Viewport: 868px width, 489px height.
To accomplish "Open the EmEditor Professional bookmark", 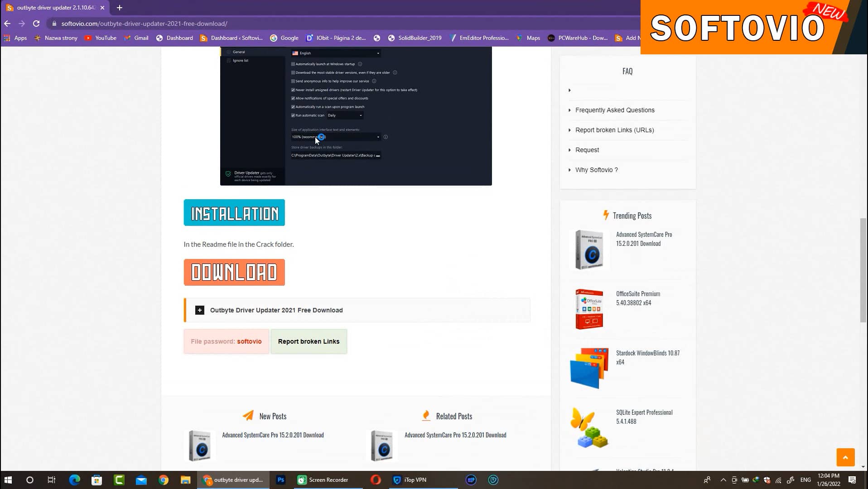I will click(x=479, y=38).
